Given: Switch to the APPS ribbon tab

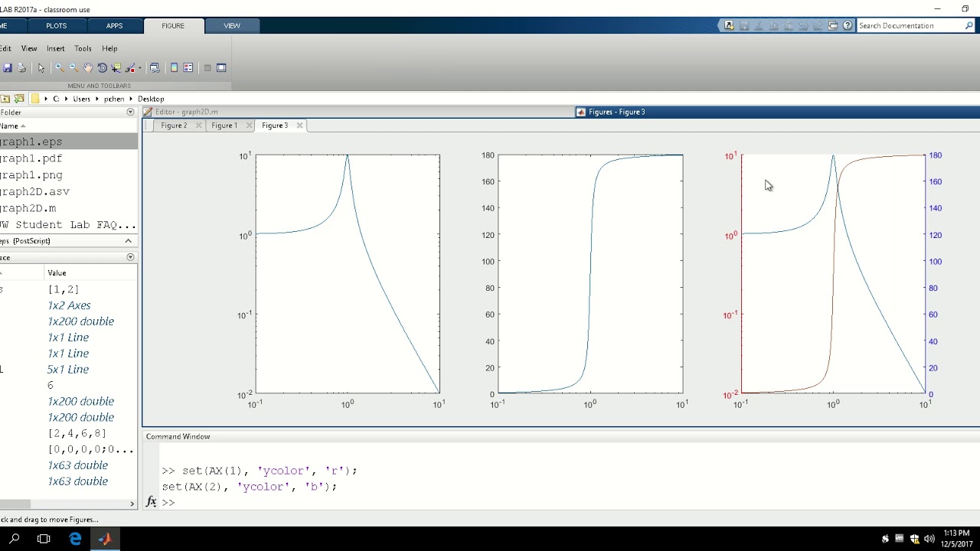Looking at the screenshot, I should tap(114, 25).
